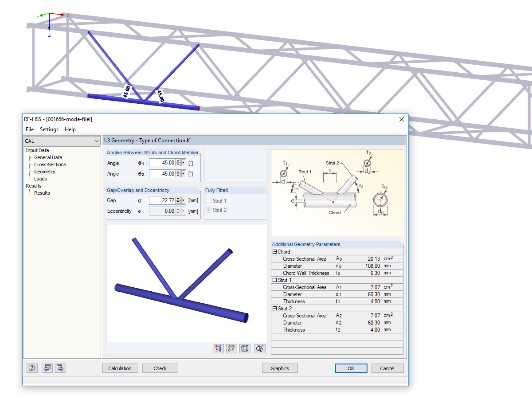This screenshot has width=532, height=399.
Task: Click the Strut 1 Cross-Sectional Area label
Action: pyautogui.click(x=305, y=287)
